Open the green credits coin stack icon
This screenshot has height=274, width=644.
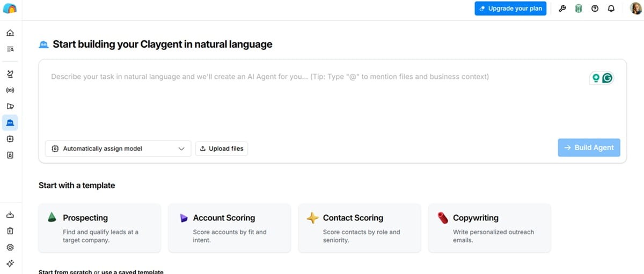point(579,9)
